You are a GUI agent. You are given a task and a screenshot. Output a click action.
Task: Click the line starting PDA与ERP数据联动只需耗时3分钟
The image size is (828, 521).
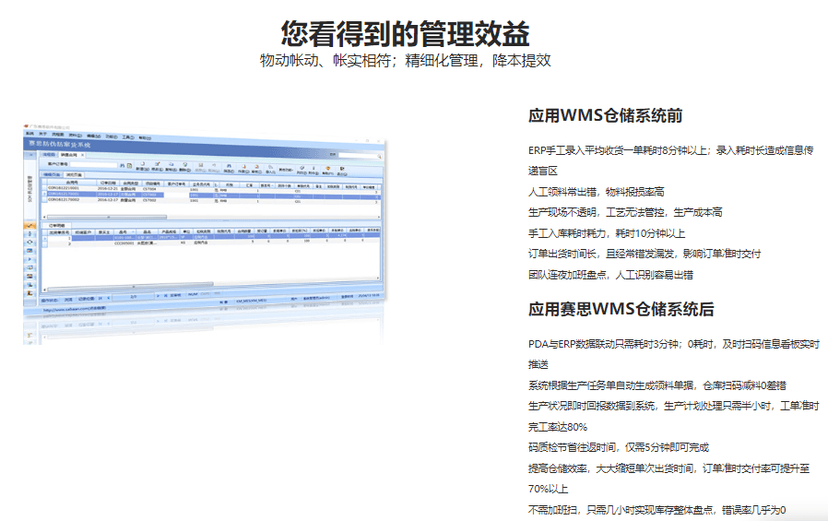pyautogui.click(x=674, y=354)
